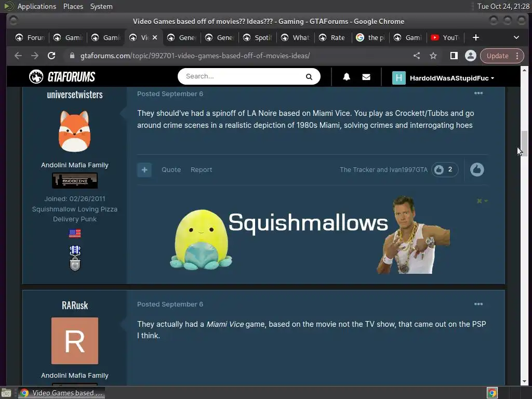Open Chrome's three-dot menu
This screenshot has width=532, height=399.
(x=517, y=56)
